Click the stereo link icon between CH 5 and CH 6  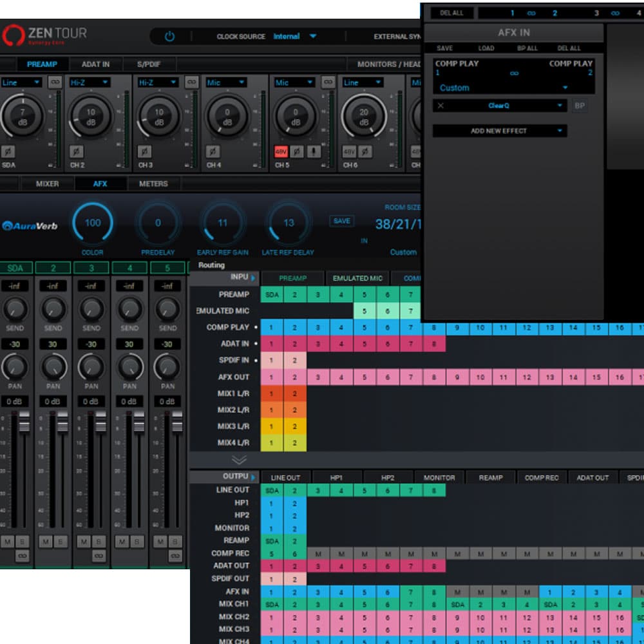[328, 82]
